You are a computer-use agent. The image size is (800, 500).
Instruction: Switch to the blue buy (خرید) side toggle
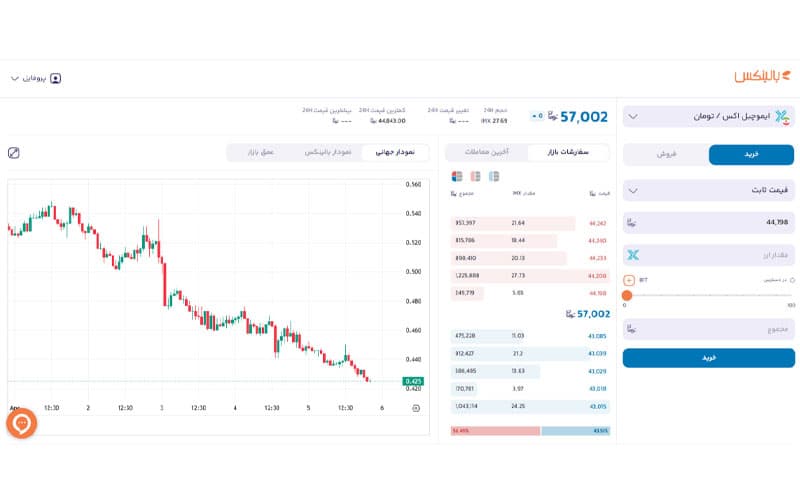(x=751, y=155)
